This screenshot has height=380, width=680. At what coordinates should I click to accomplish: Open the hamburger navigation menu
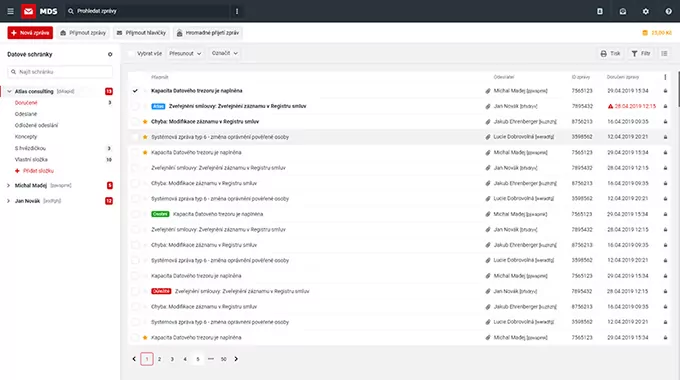point(10,11)
